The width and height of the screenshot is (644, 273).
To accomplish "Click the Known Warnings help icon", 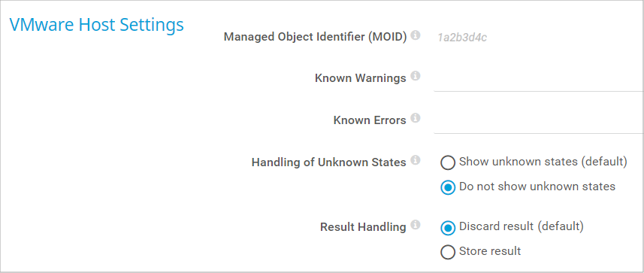I will point(416,76).
